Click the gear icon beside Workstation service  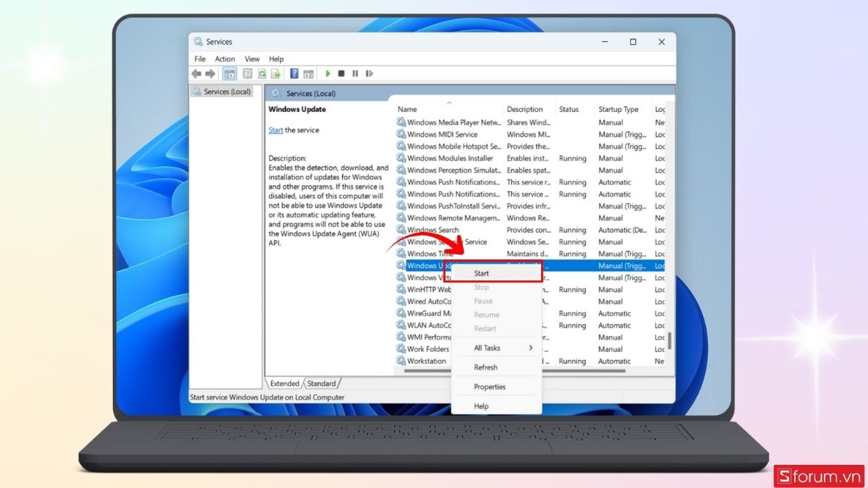click(401, 361)
